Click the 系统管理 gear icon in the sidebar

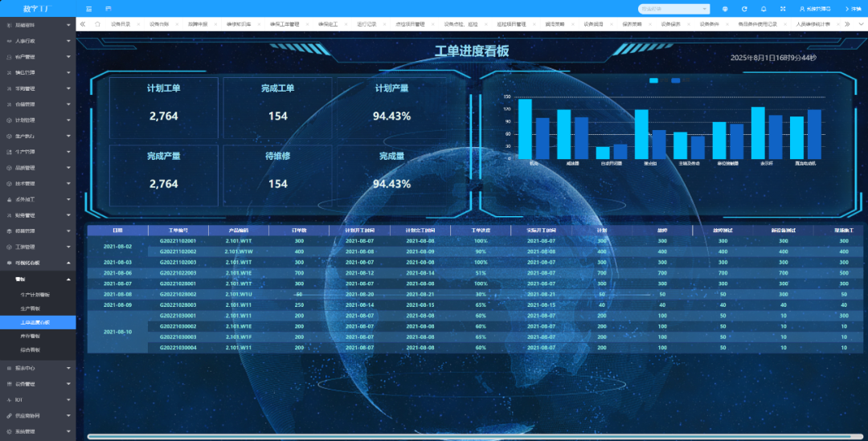point(9,431)
